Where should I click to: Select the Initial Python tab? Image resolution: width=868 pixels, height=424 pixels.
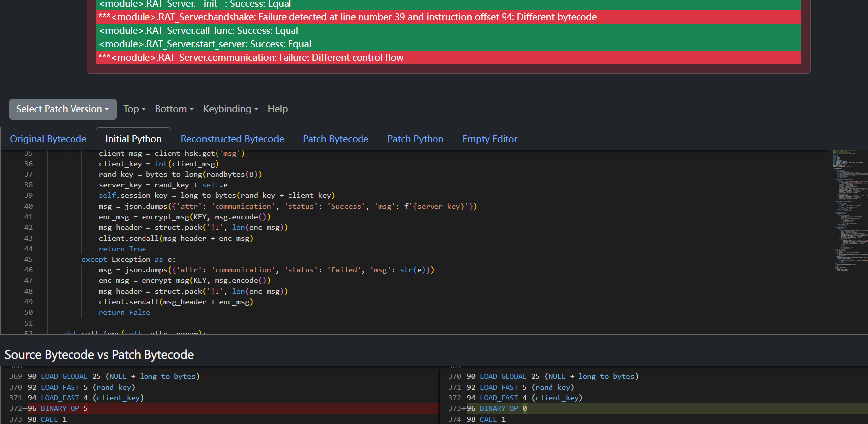click(x=133, y=139)
